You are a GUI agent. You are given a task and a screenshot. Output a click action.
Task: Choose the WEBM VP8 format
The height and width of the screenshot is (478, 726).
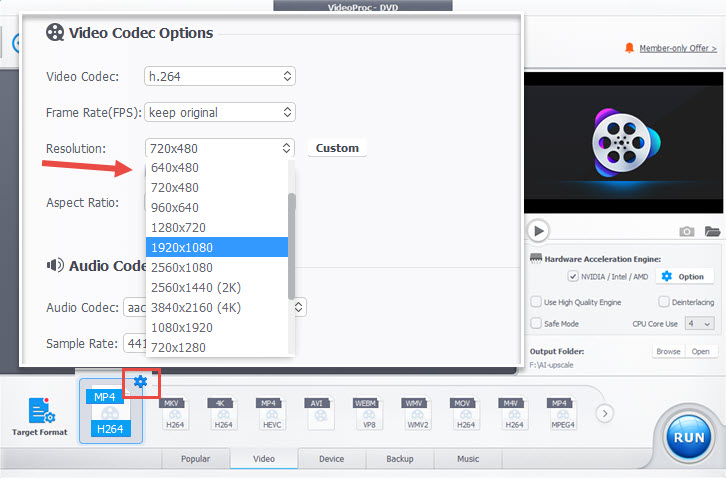point(369,414)
